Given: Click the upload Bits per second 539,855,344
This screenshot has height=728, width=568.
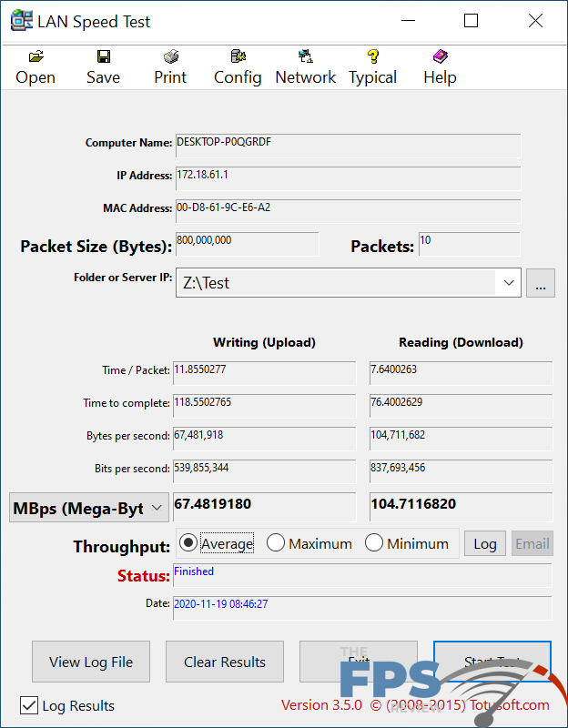Looking at the screenshot, I should (264, 471).
